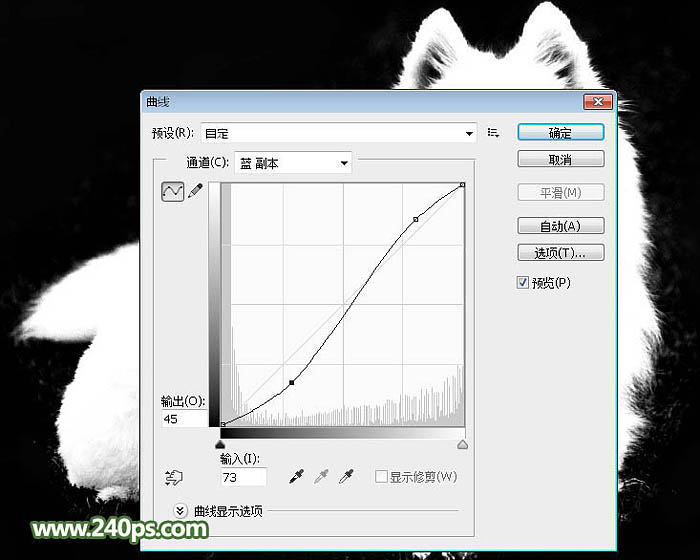700x560 pixels.
Task: Click the white input level slider triangle
Action: tap(462, 444)
